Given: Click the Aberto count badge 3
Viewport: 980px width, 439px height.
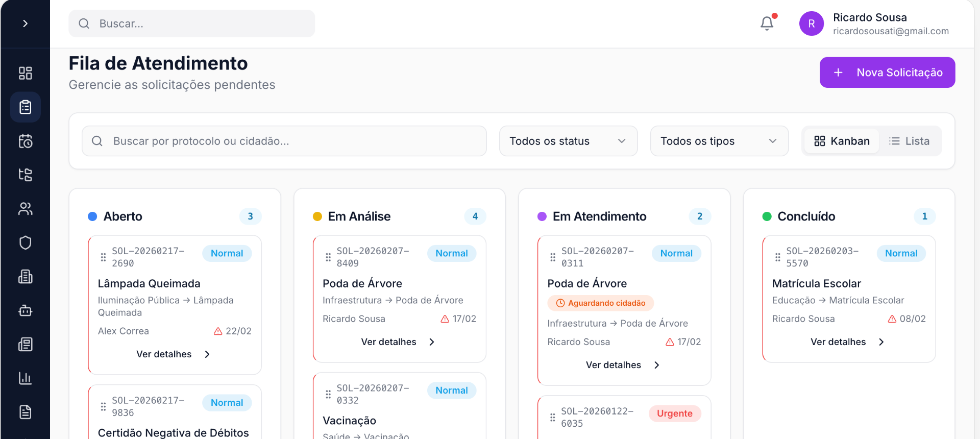Looking at the screenshot, I should [x=250, y=216].
